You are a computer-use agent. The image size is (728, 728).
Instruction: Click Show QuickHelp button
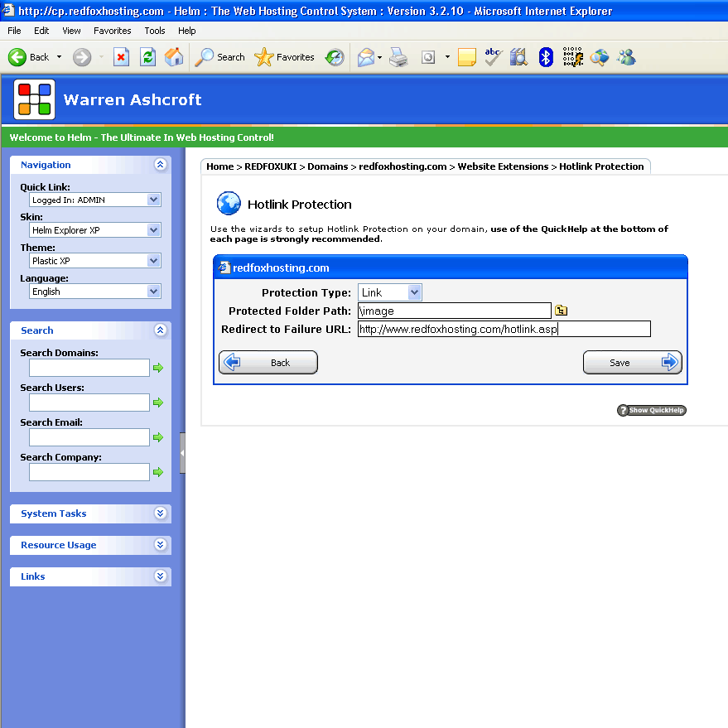[x=652, y=410]
